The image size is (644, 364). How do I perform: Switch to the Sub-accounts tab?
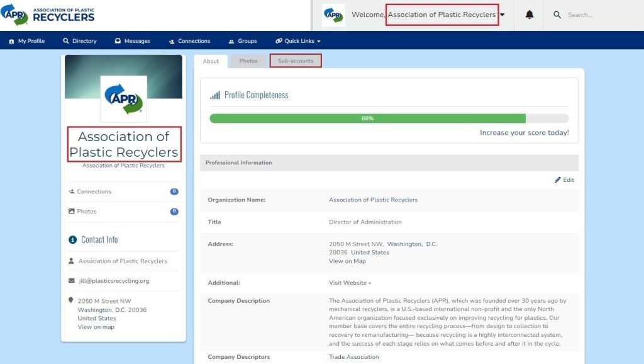296,61
